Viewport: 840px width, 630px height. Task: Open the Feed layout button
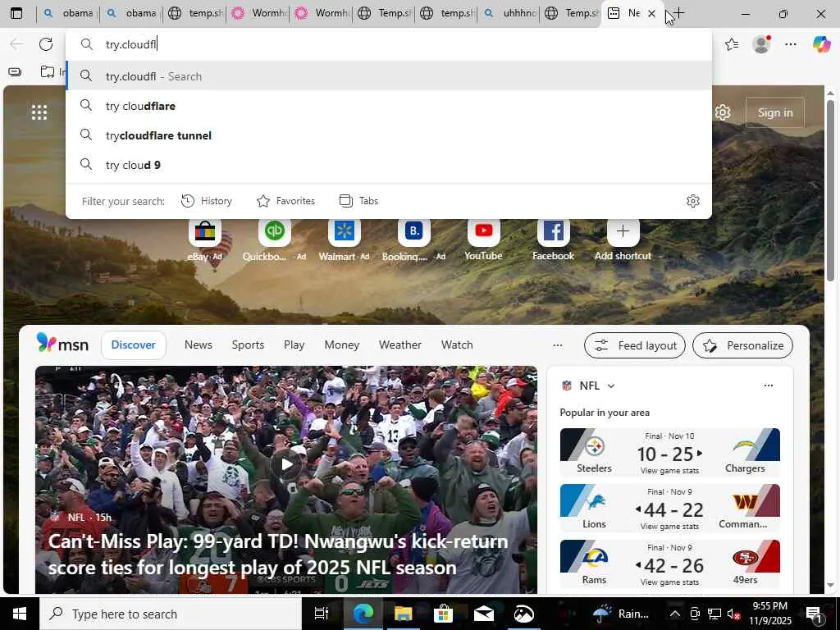(x=635, y=345)
